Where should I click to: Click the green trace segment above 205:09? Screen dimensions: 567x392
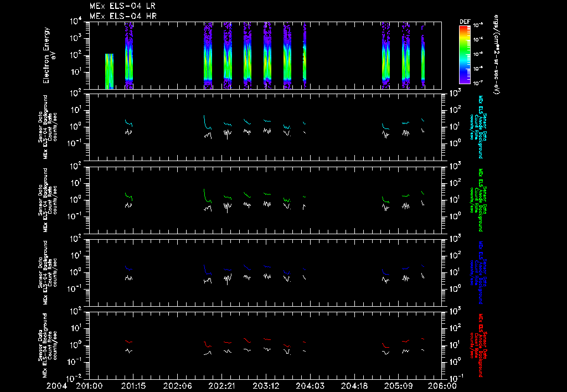click(x=406, y=195)
